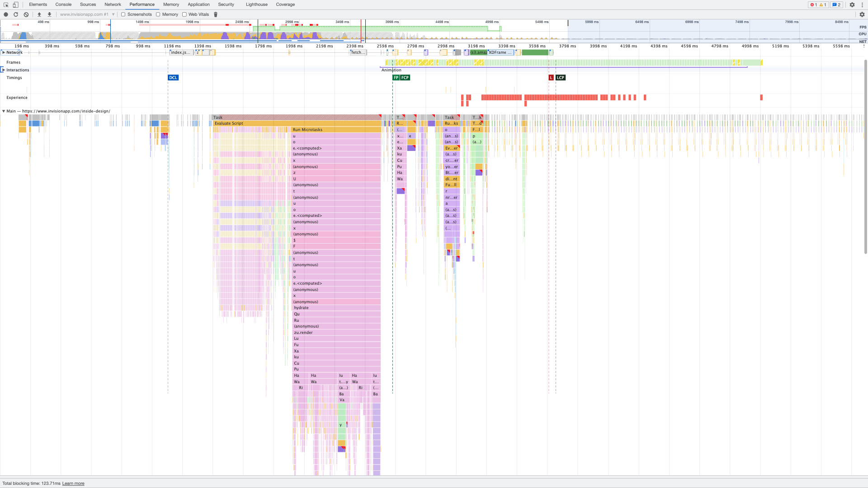This screenshot has height=488, width=868.
Task: Click the record performance button
Action: point(5,14)
